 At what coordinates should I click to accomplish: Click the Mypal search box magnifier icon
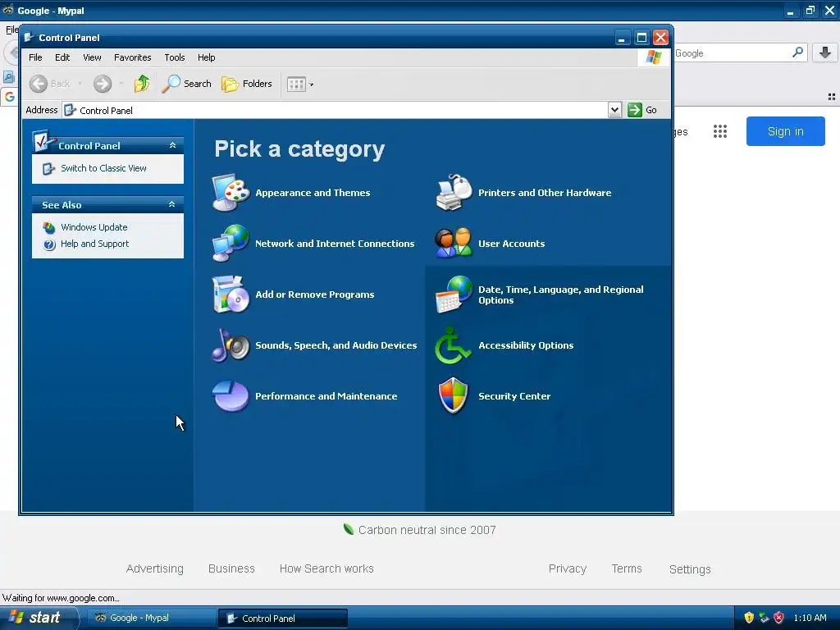pos(797,52)
